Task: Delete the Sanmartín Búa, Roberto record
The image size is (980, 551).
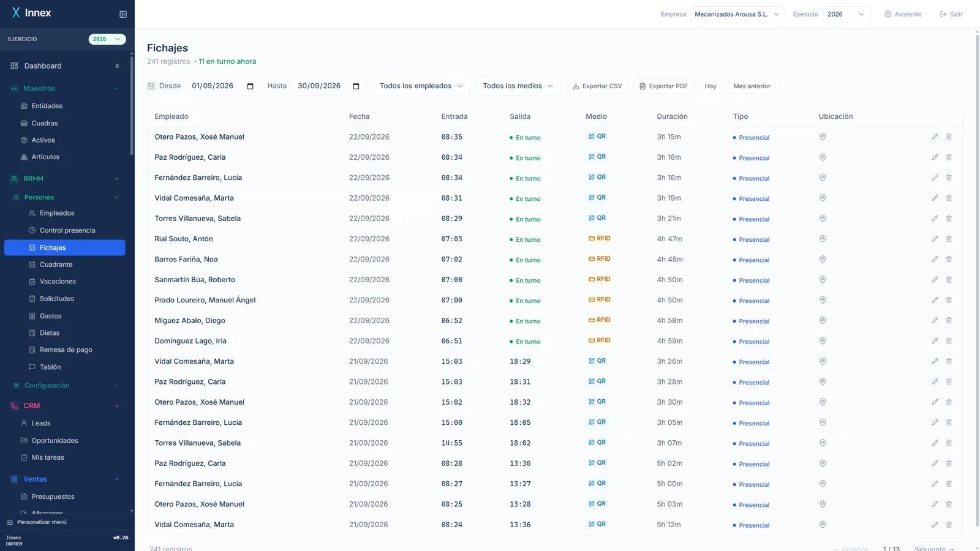Action: click(x=949, y=280)
